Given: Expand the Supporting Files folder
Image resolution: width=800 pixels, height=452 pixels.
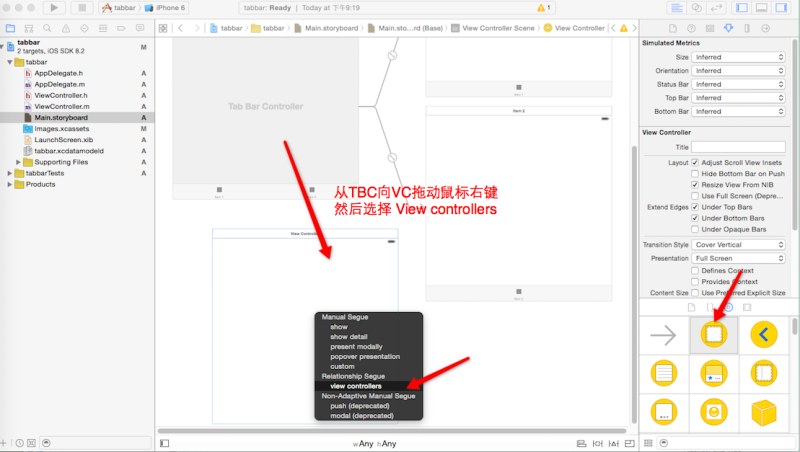Looking at the screenshot, I should [18, 162].
